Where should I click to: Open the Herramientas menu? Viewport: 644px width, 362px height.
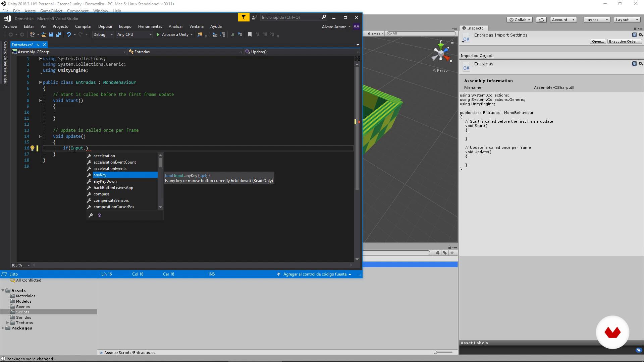coord(150,26)
